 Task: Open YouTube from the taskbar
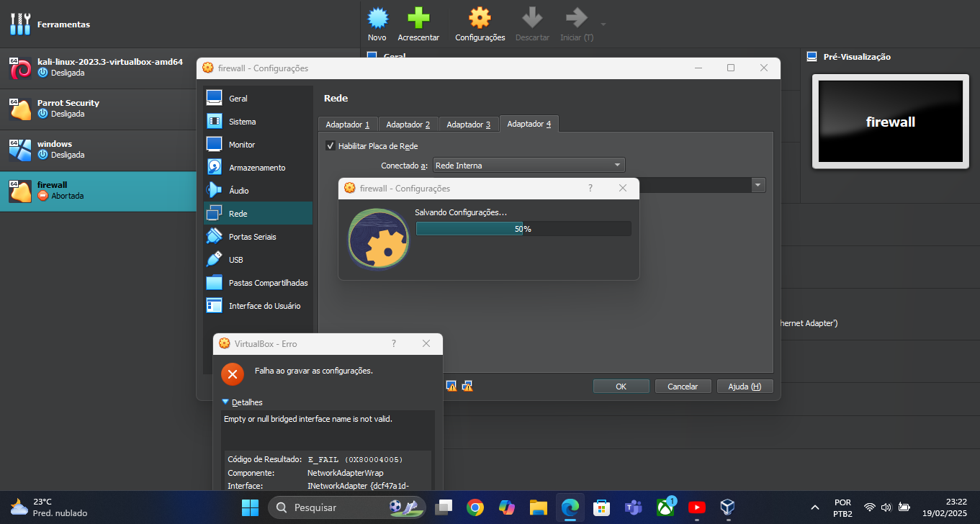[696, 507]
